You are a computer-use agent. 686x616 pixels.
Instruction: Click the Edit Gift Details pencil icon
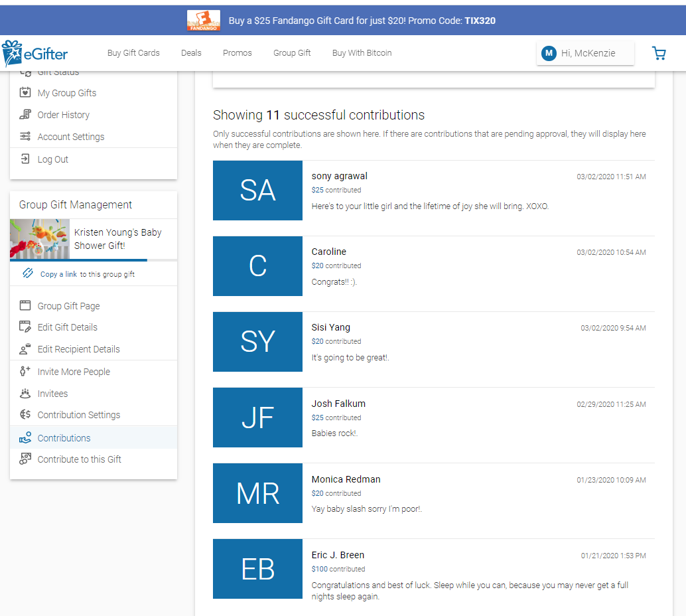25,327
